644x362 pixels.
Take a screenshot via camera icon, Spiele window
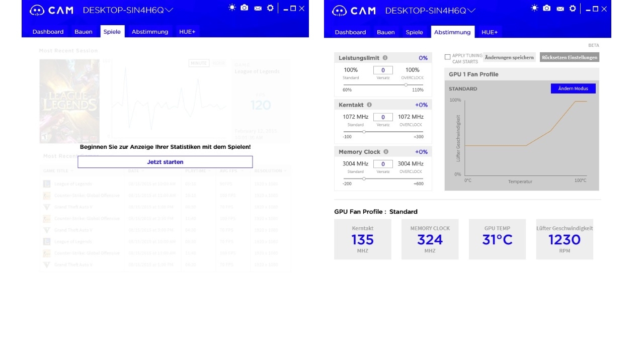(245, 8)
